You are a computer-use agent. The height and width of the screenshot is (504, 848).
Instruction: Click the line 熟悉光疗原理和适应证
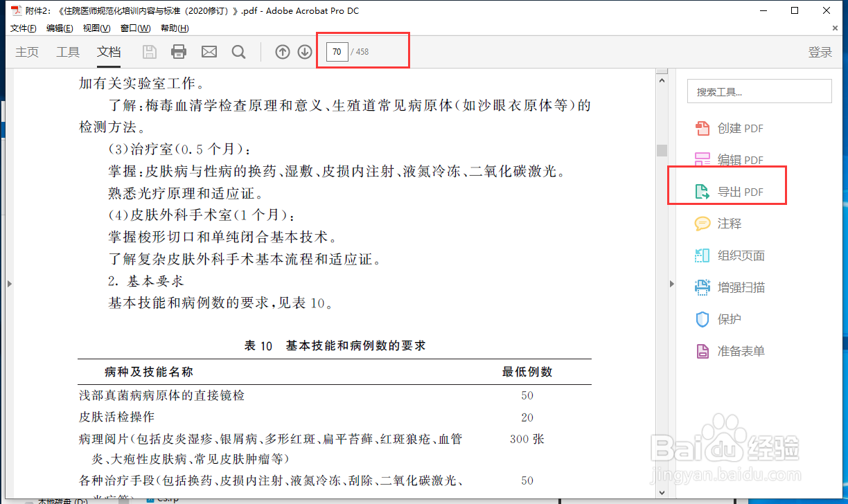coord(186,193)
